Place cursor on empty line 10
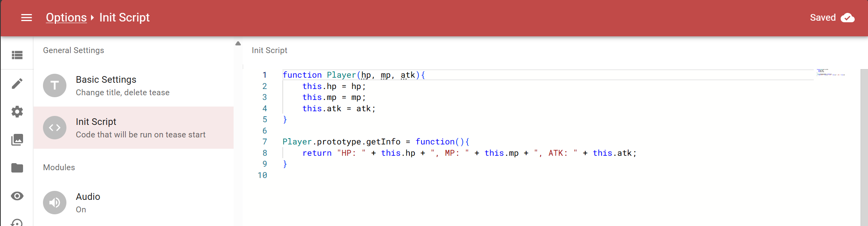Viewport: 868px width, 226px height. coord(352,175)
